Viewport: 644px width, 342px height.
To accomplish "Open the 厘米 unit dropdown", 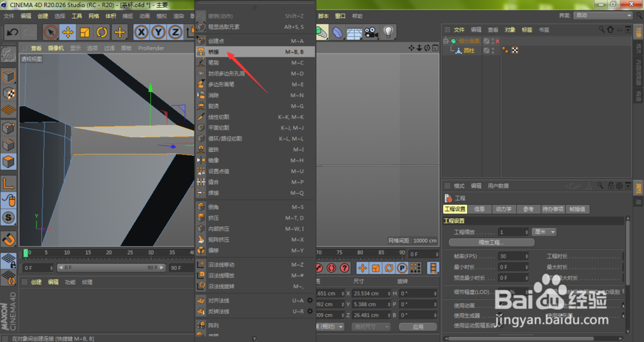I will click(x=544, y=232).
